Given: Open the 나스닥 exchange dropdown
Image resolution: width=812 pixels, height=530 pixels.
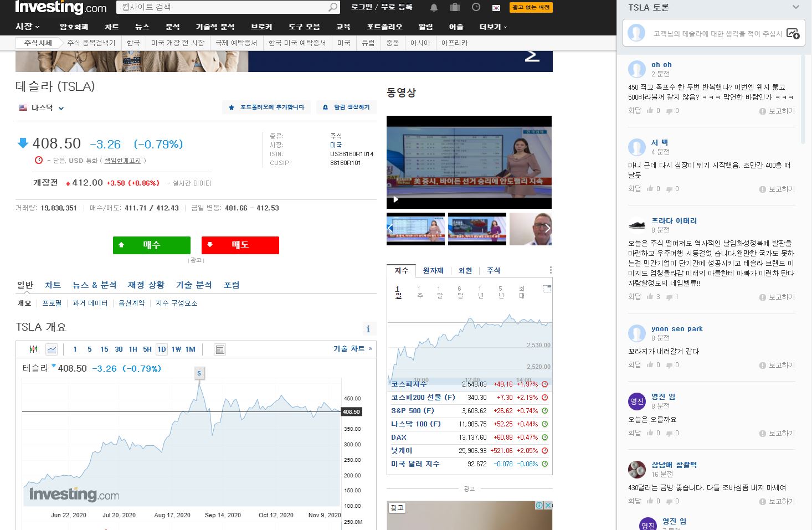Looking at the screenshot, I should coord(42,107).
